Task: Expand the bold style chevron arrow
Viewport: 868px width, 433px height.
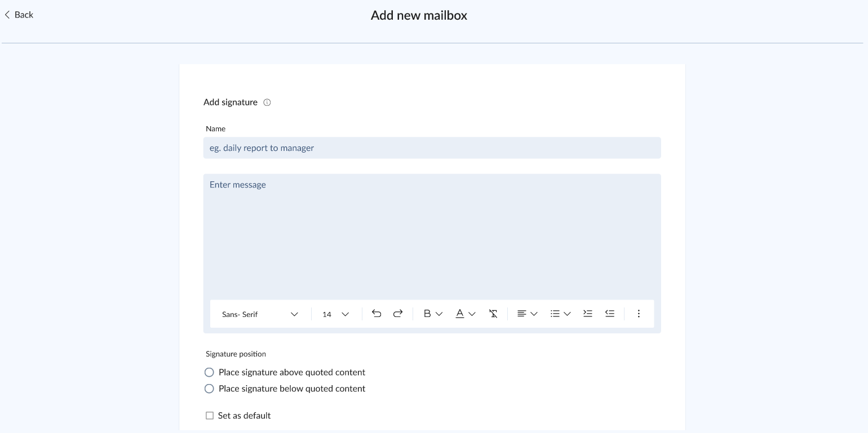Action: [439, 314]
